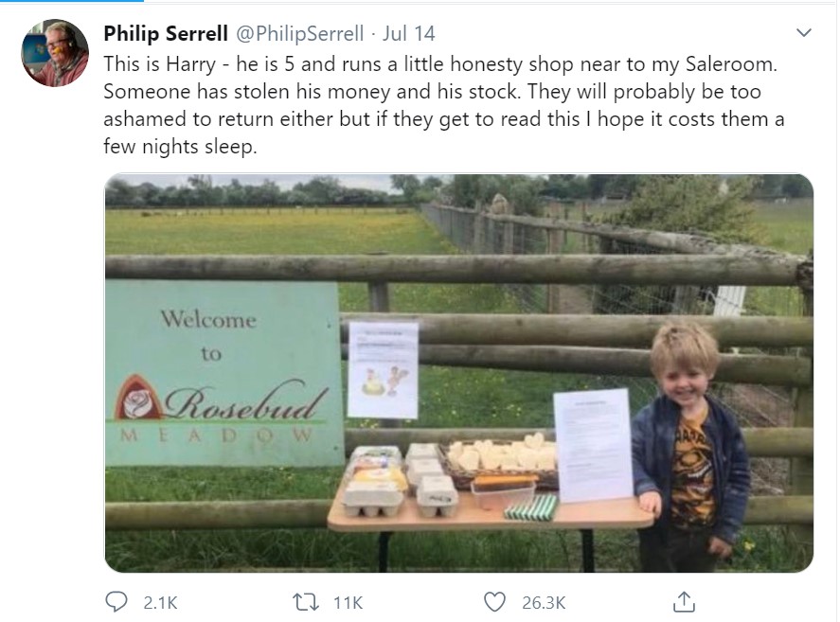This screenshot has height=622, width=840.
Task: Open the share upload-arrow icon
Action: [x=684, y=601]
